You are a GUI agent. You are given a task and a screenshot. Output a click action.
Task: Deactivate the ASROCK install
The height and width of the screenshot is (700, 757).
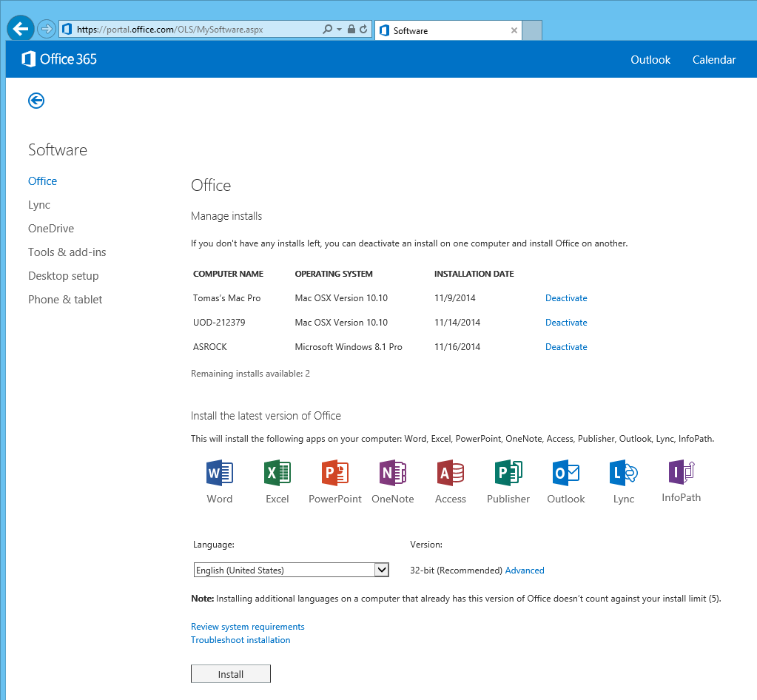pyautogui.click(x=566, y=346)
